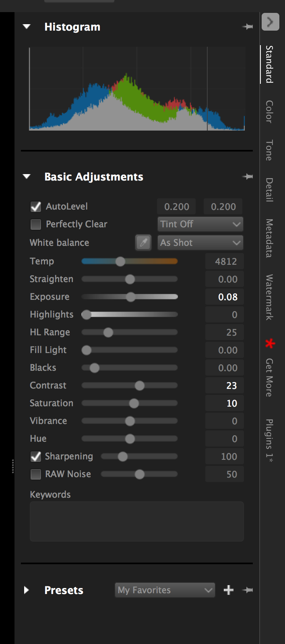Open the Watermark tab
The height and width of the screenshot is (644, 285).
point(269,297)
